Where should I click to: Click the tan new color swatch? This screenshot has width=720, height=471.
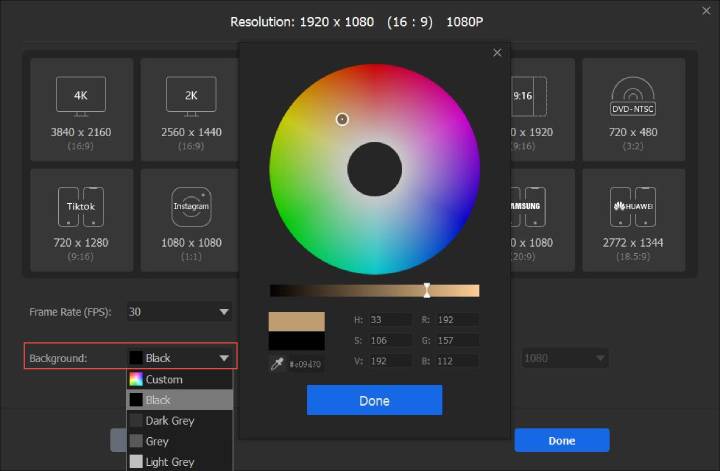[x=297, y=322]
